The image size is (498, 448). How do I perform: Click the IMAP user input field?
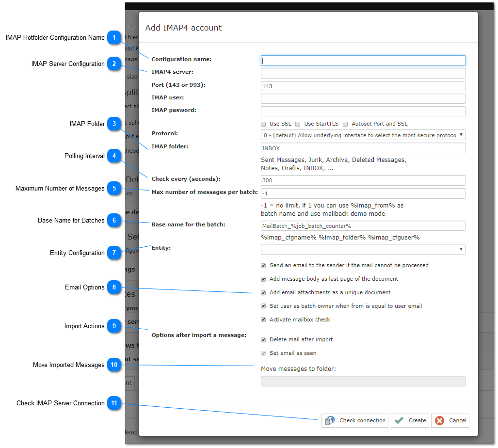[x=363, y=99]
